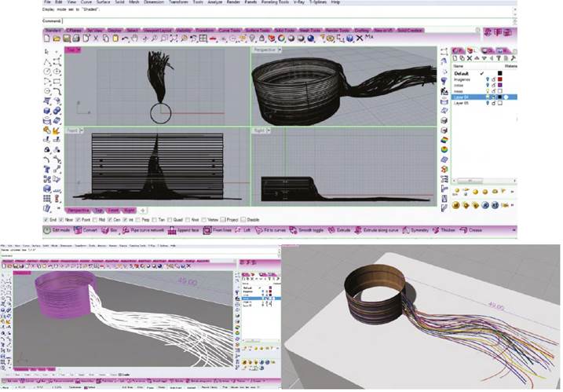Activate the T-Splines Edit mode tool
Viewport: 563px width, 392px height.
[x=57, y=229]
